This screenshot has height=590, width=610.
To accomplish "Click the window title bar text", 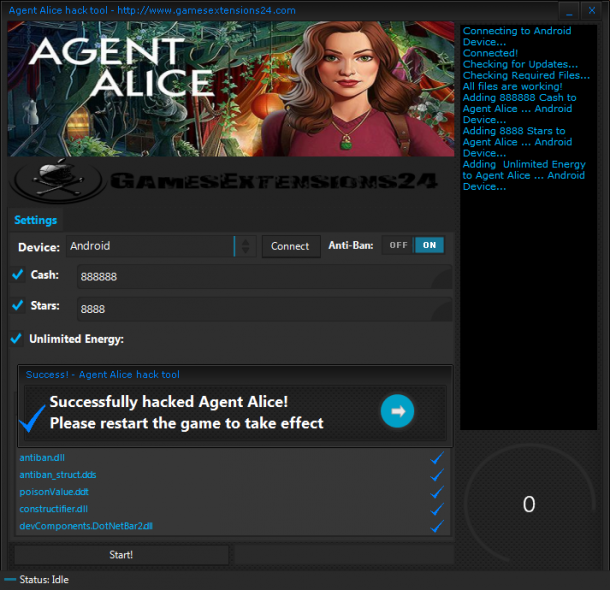I will (152, 11).
